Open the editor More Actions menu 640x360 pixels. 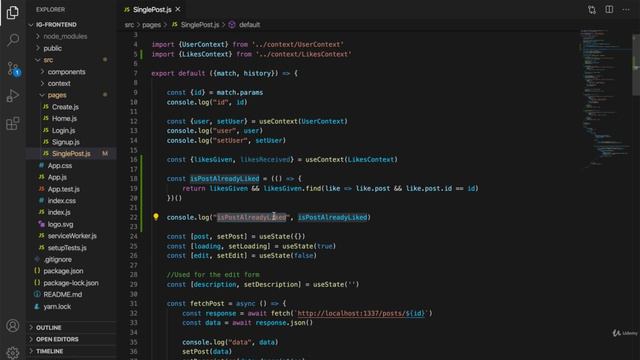[626, 9]
